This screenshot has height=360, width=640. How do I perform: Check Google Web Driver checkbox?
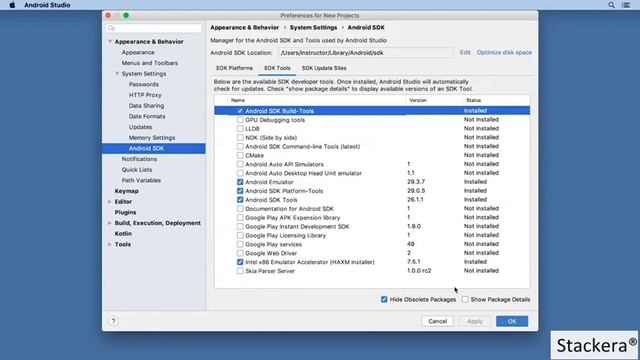point(240,253)
